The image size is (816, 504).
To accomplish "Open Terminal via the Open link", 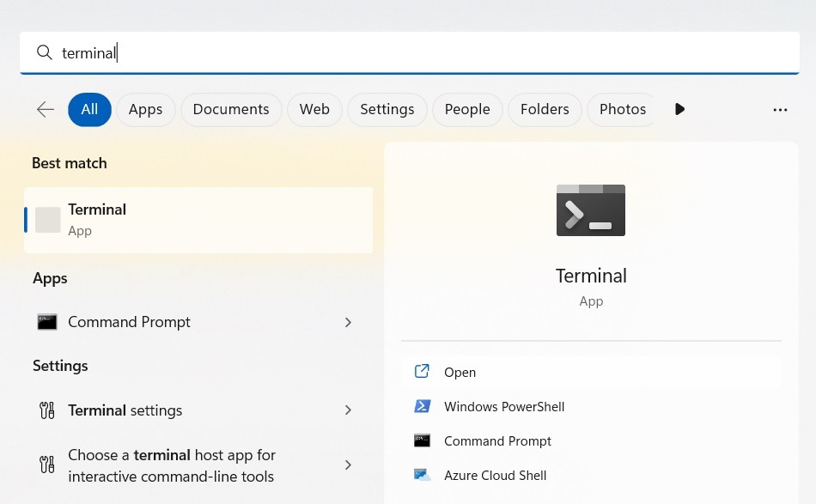I will [460, 372].
